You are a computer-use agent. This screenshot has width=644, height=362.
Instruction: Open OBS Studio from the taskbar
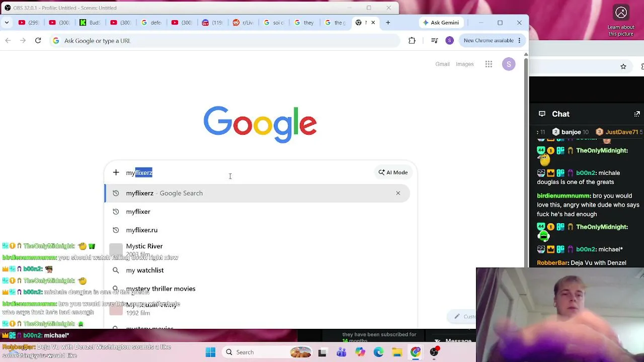(434, 352)
